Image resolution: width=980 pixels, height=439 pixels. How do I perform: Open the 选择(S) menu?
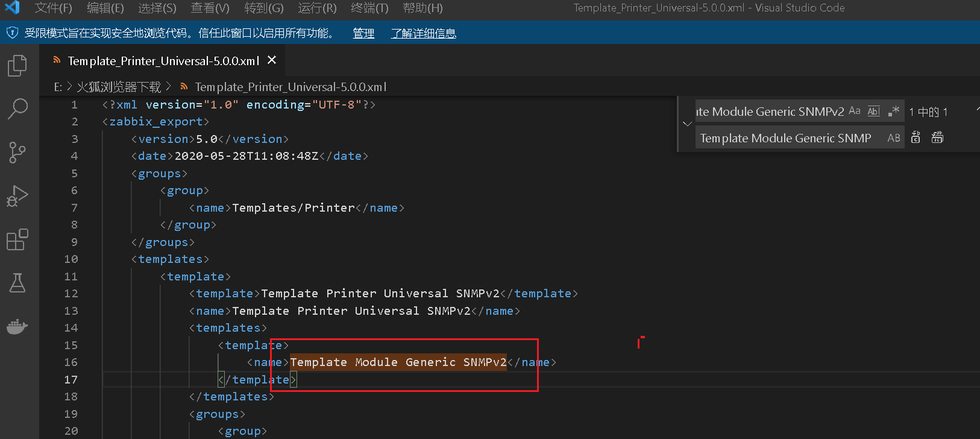point(157,8)
